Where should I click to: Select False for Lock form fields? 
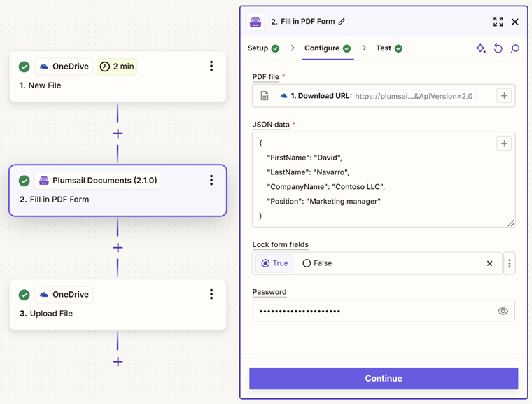317,263
